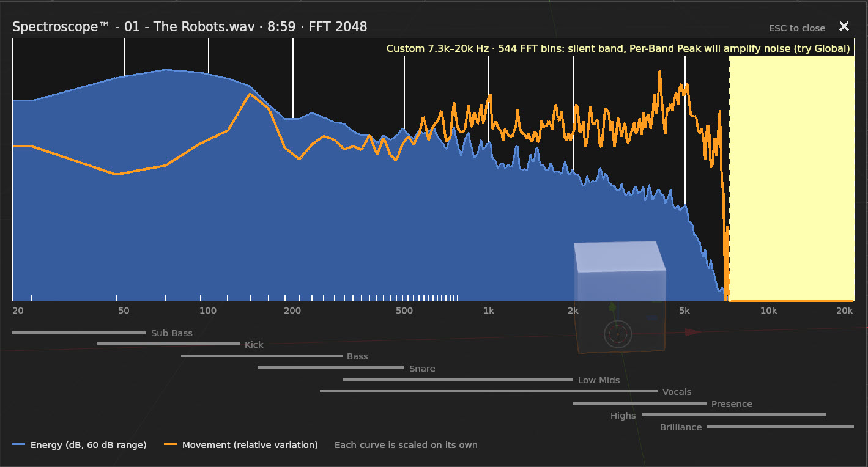Click the 2k frequency axis label
The height and width of the screenshot is (467, 868).
573,311
